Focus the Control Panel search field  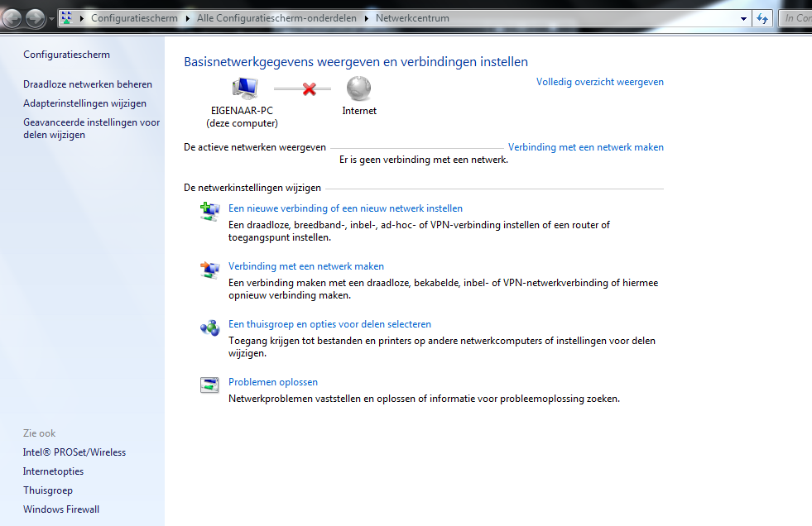coord(795,19)
